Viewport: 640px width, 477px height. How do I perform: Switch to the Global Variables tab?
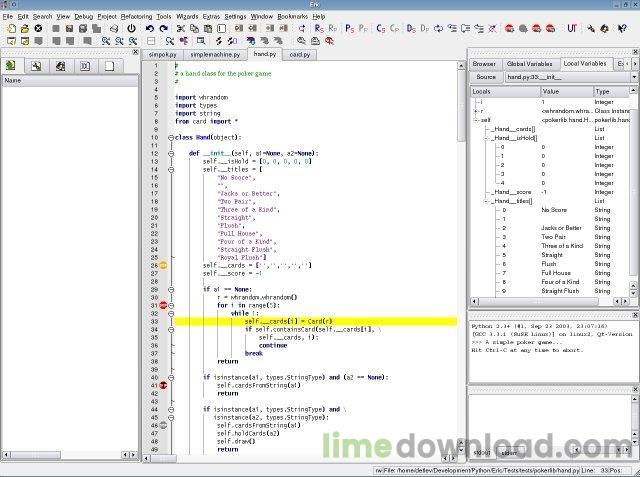coord(529,64)
